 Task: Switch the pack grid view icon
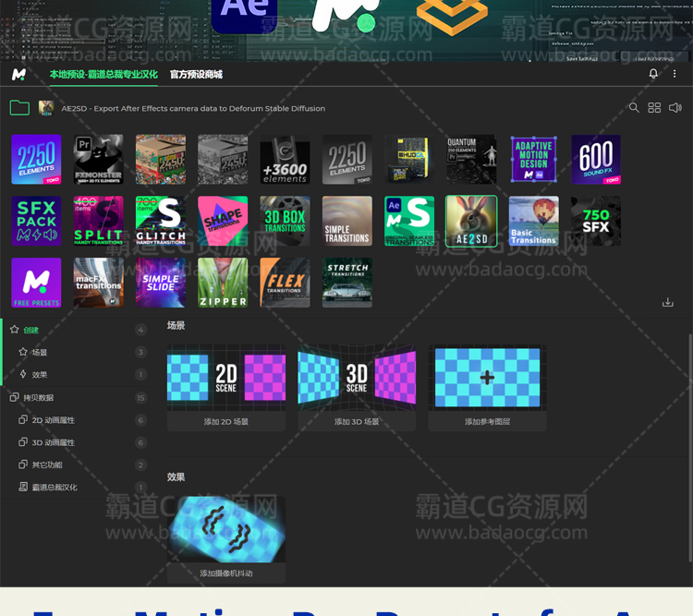654,107
